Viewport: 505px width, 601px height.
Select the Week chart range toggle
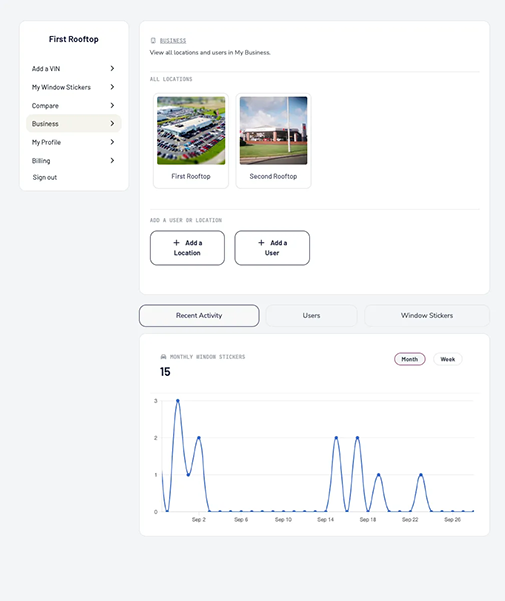[448, 359]
